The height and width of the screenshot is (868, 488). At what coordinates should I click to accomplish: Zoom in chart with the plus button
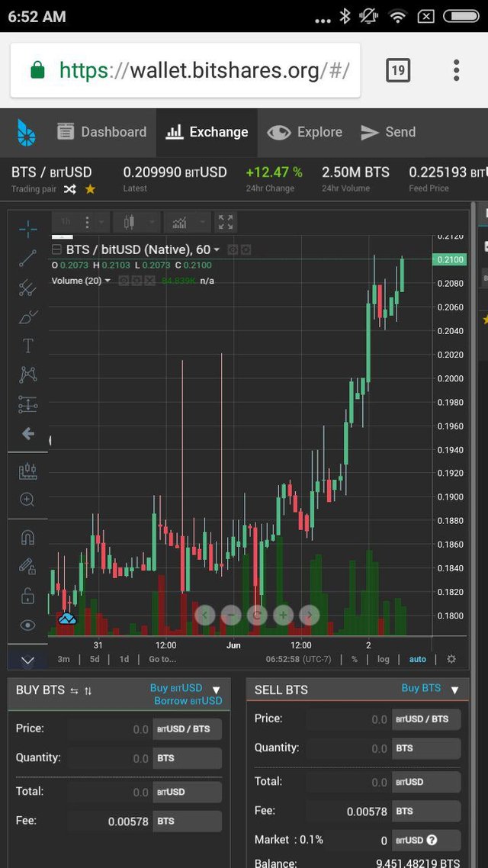point(284,615)
